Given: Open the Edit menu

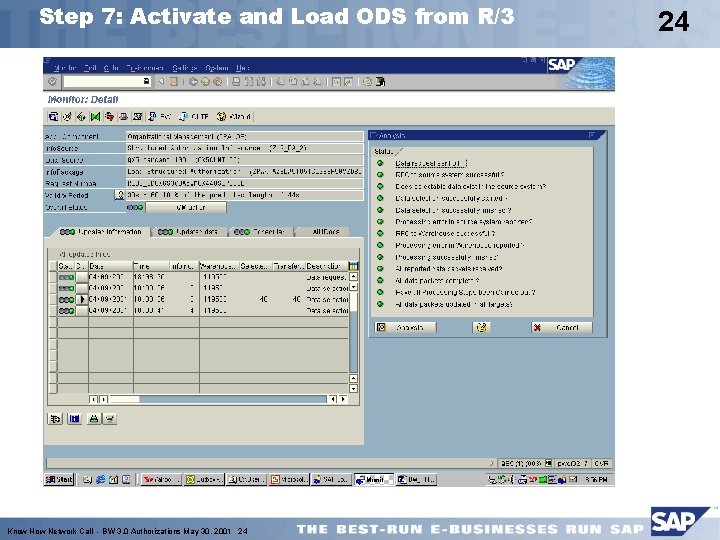Looking at the screenshot, I should [x=90, y=68].
